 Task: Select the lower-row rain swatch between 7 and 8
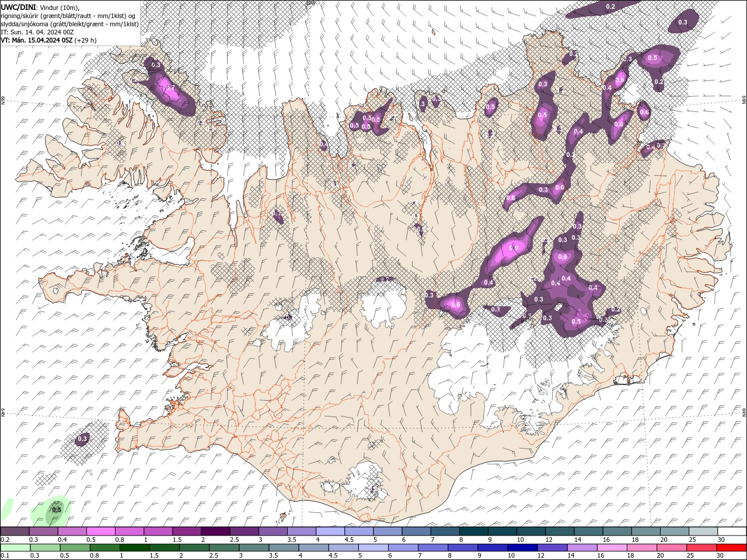coord(432,548)
